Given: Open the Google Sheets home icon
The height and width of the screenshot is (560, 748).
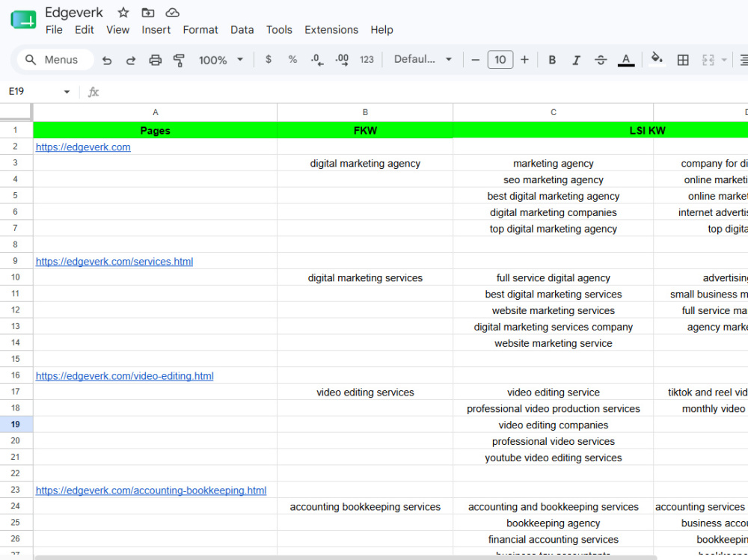Looking at the screenshot, I should (23, 20).
